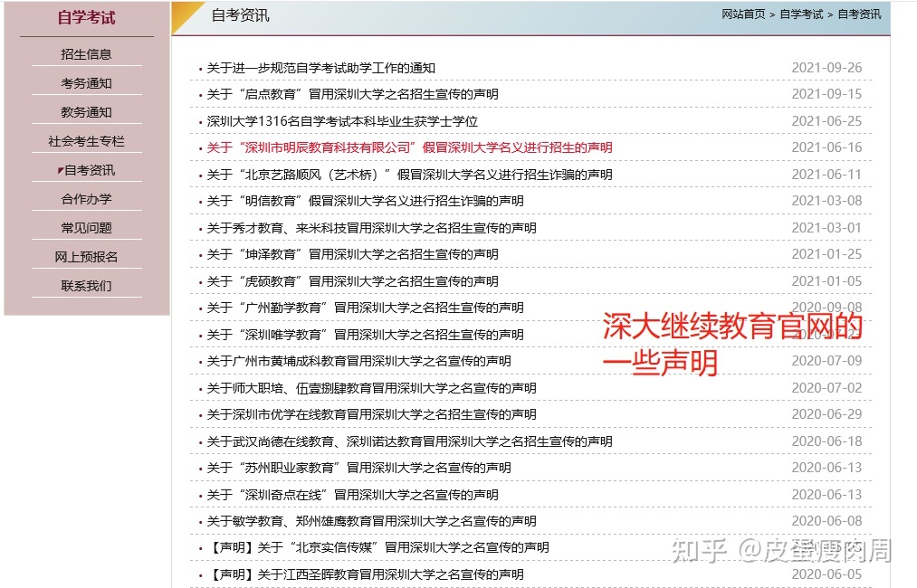Open the 北京艺路顺风（艺术桥） statement
This screenshot has width=917, height=588.
tap(409, 175)
